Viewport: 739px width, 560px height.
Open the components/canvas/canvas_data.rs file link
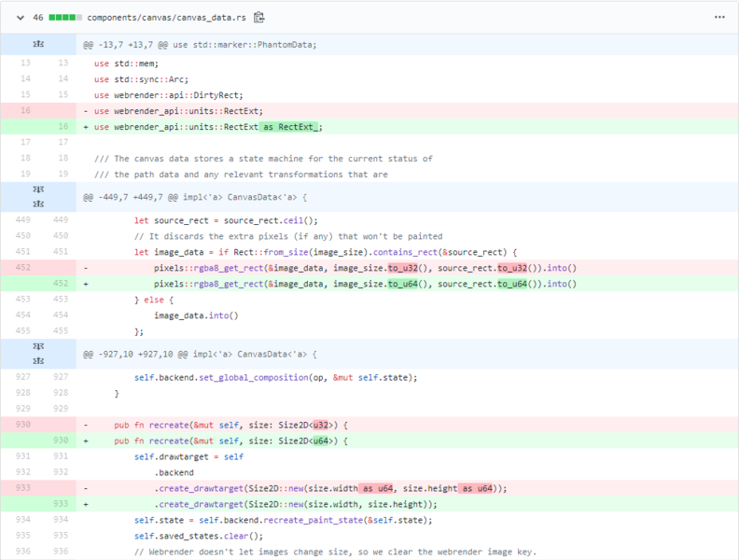point(166,18)
